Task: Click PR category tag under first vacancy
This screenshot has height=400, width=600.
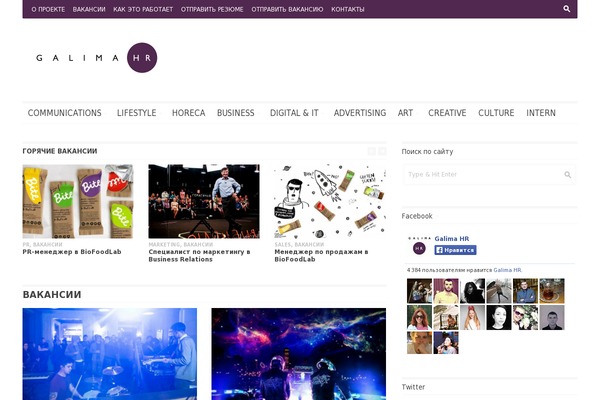Action: click(26, 244)
